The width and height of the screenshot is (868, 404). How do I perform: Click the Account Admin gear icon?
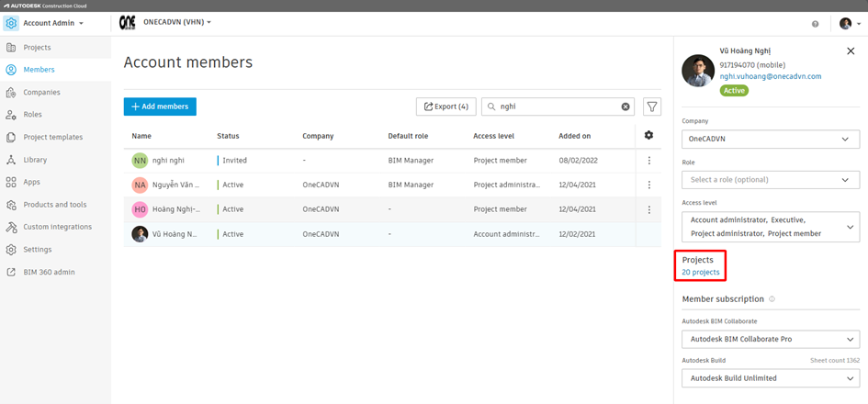pos(11,23)
